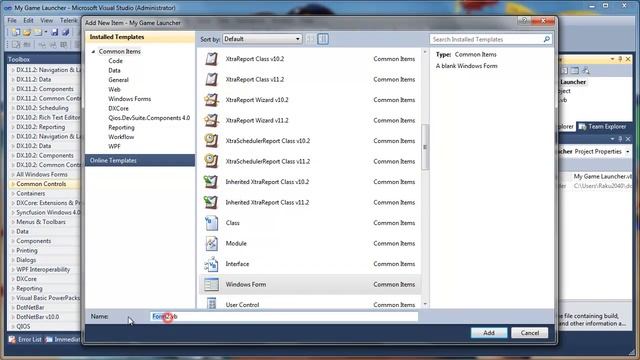This screenshot has height=360, width=640.
Task: Select Windows Forms template category
Action: point(129,99)
